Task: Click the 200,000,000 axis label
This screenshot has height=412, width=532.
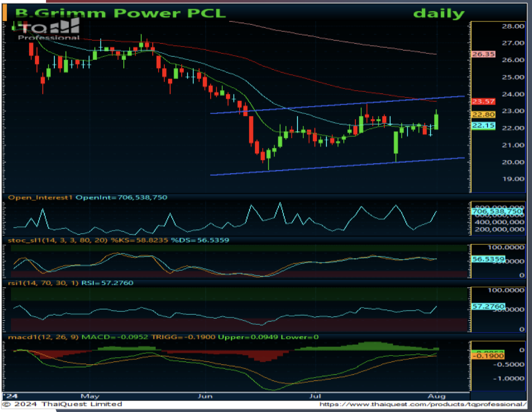Action: coord(500,230)
